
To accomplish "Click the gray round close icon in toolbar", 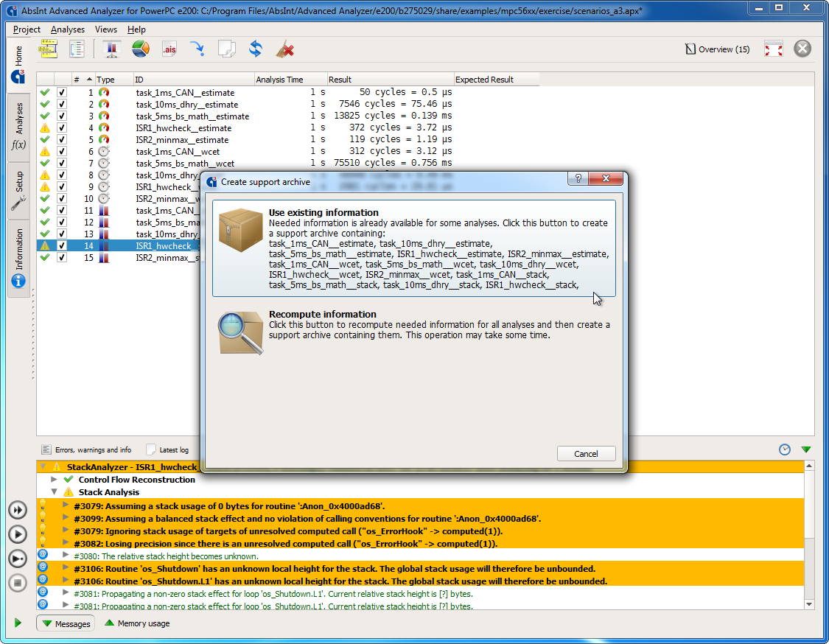I will [x=802, y=49].
